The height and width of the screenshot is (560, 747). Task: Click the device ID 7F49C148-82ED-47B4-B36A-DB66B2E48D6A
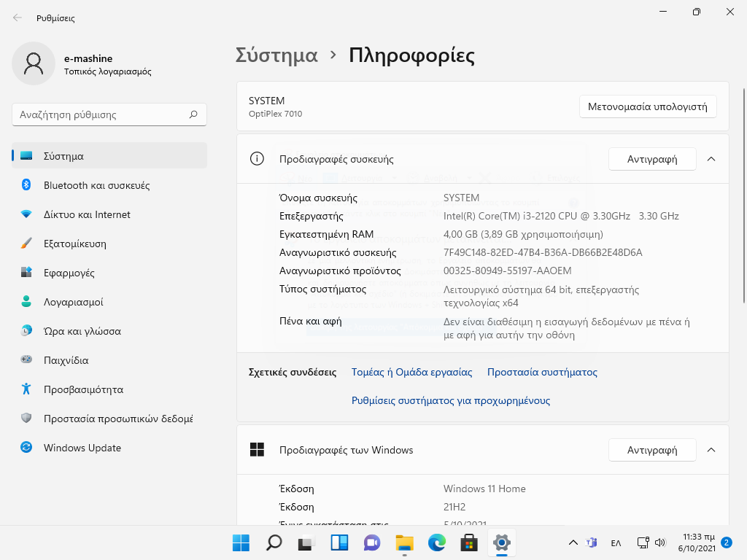(x=543, y=252)
